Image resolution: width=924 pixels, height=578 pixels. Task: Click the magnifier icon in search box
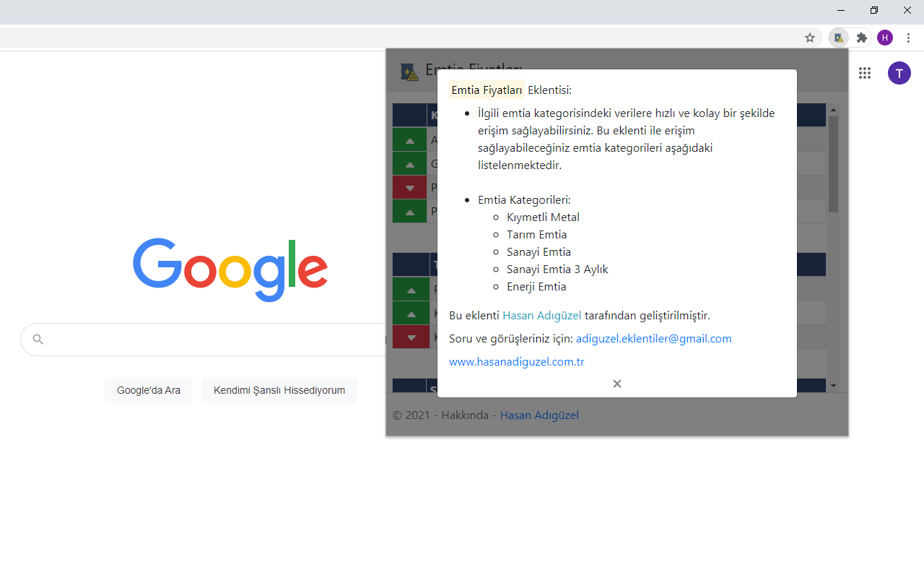(38, 340)
